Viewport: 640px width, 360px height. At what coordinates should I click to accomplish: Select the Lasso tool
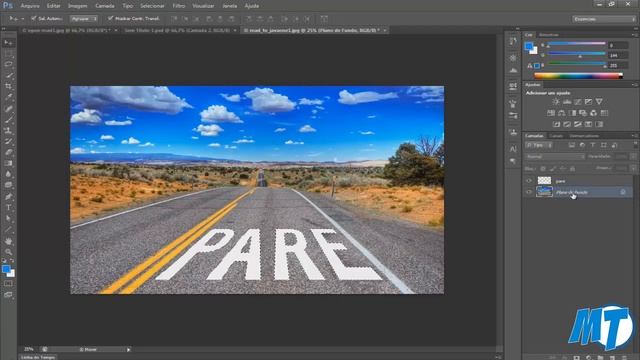8,64
